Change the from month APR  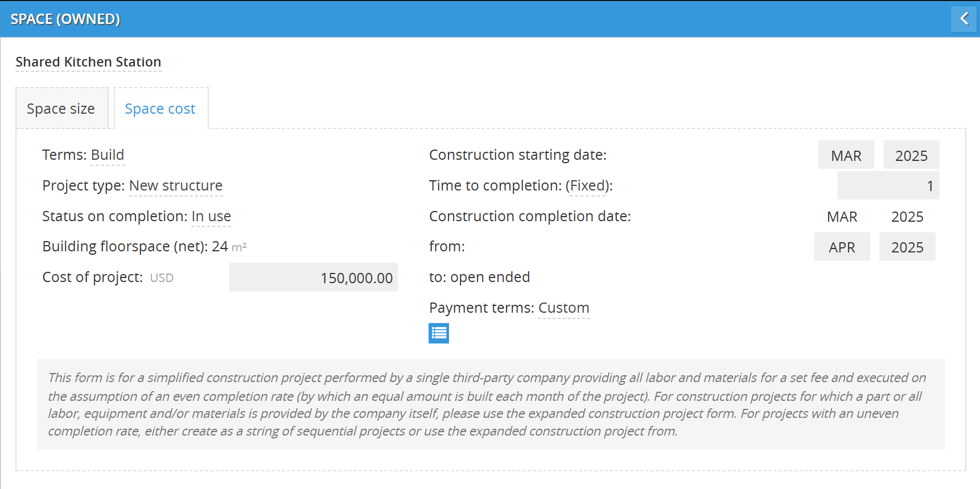[842, 247]
